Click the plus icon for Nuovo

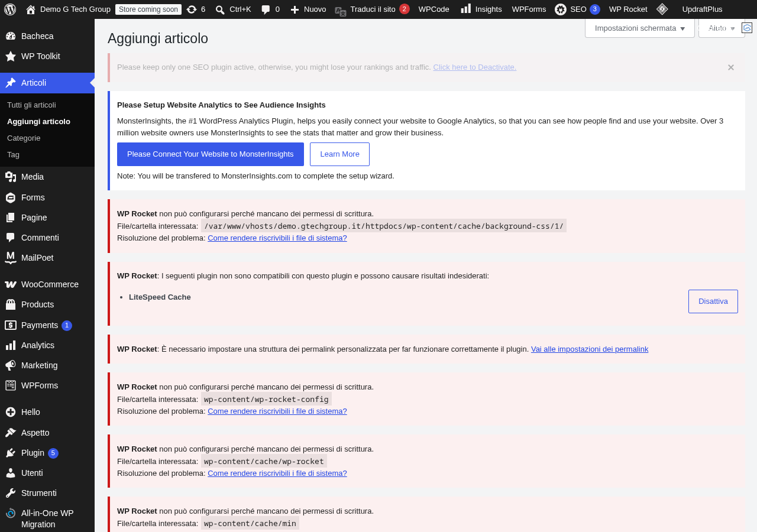click(295, 9)
